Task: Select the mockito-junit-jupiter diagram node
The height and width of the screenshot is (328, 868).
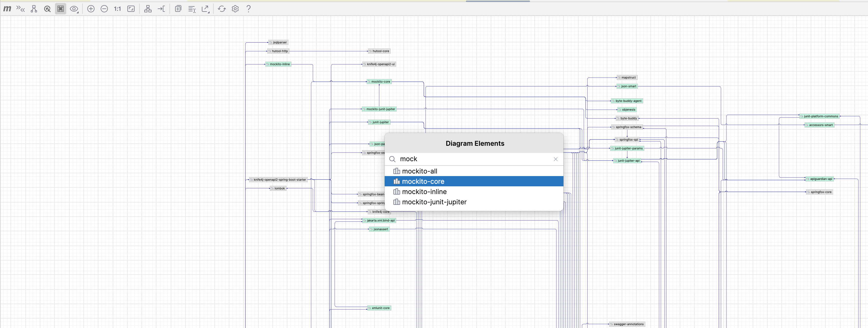Action: 379,109
